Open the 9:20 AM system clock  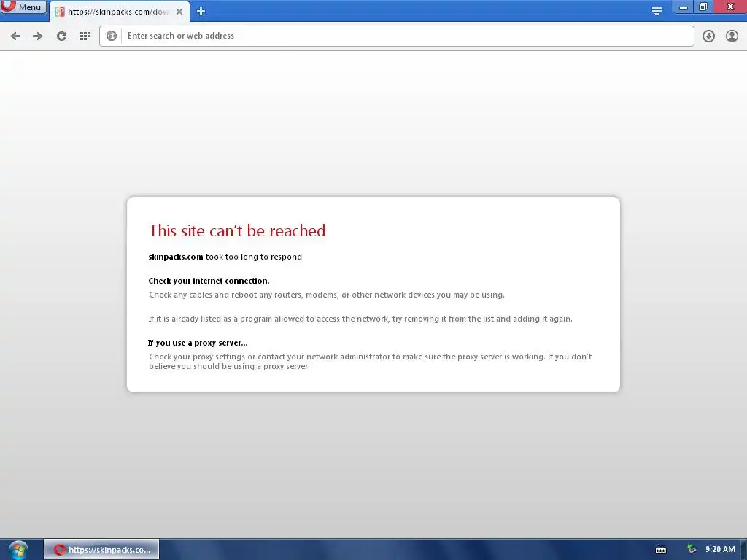[720, 549]
